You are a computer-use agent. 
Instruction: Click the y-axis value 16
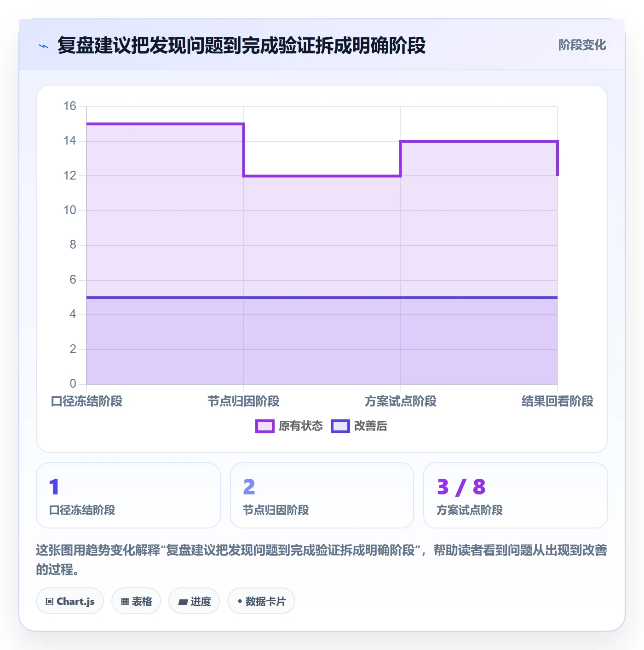[x=70, y=106]
